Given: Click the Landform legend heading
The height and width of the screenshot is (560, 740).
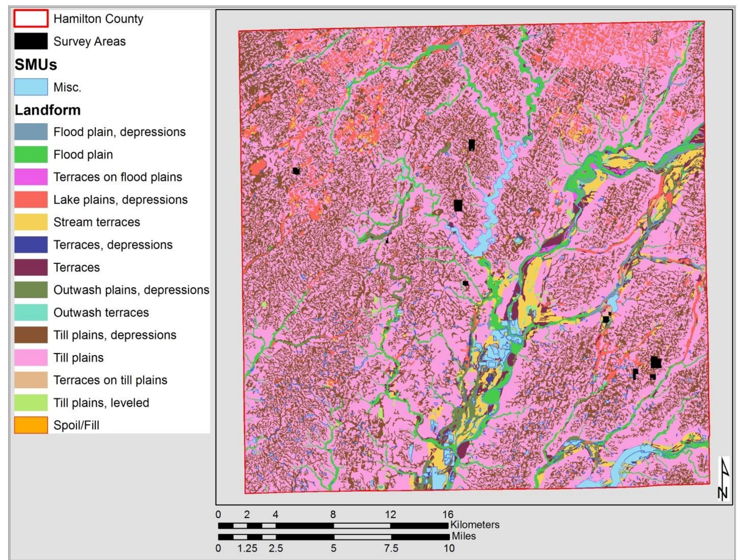Looking at the screenshot, I should [x=48, y=110].
